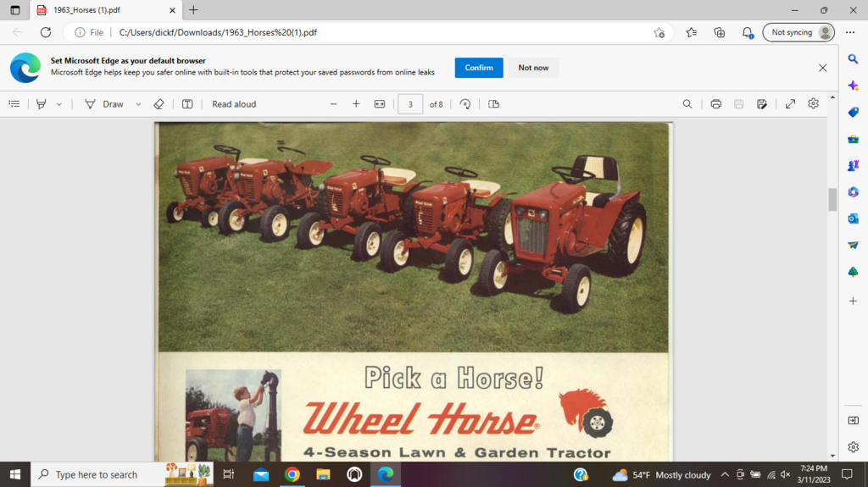The image size is (868, 487).
Task: Select the Erase tool
Action: [x=159, y=104]
